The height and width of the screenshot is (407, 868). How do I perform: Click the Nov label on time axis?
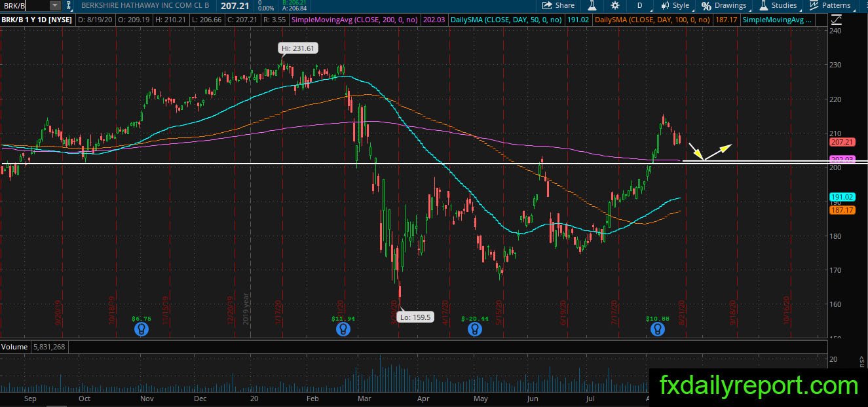[x=147, y=398]
